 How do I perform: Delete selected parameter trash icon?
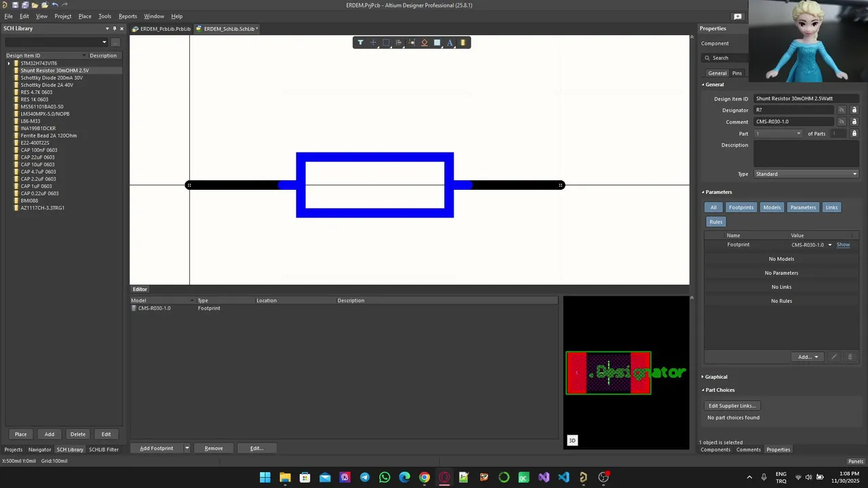coord(850,357)
